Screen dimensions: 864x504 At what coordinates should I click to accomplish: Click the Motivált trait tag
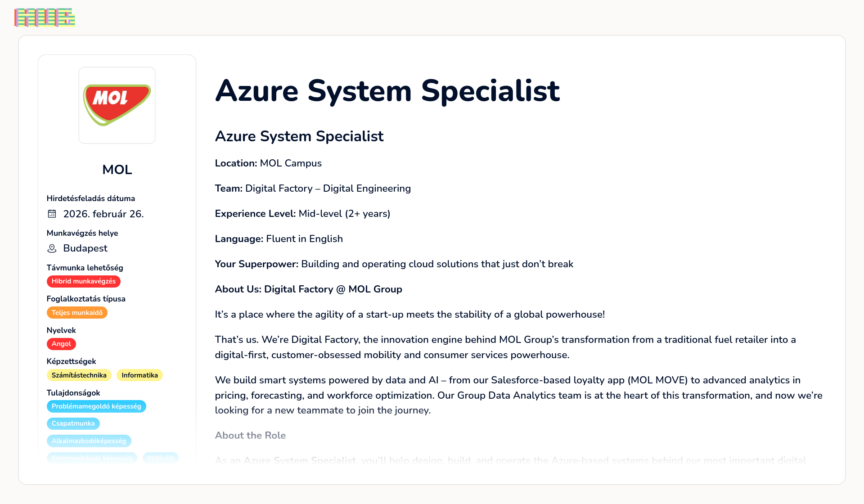tap(161, 458)
